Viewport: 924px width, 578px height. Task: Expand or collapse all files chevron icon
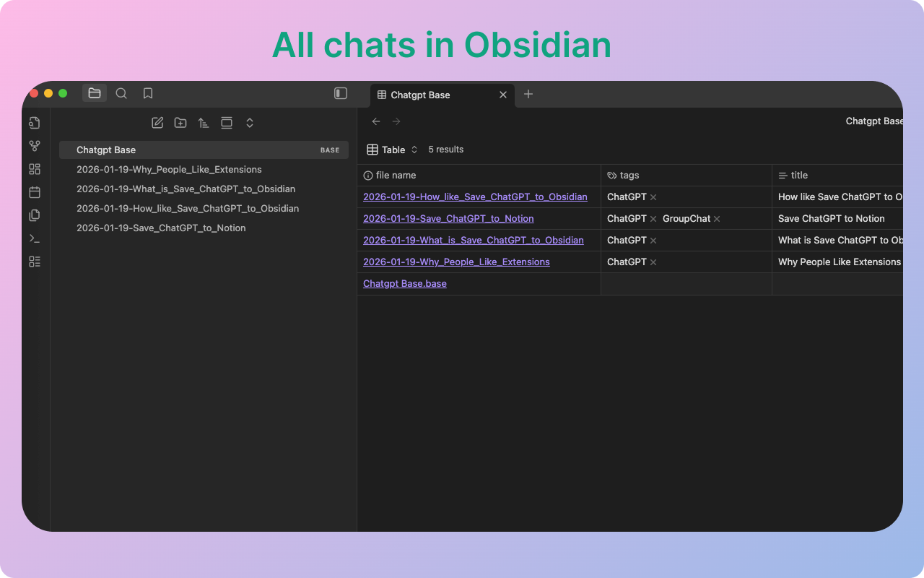[x=250, y=123]
